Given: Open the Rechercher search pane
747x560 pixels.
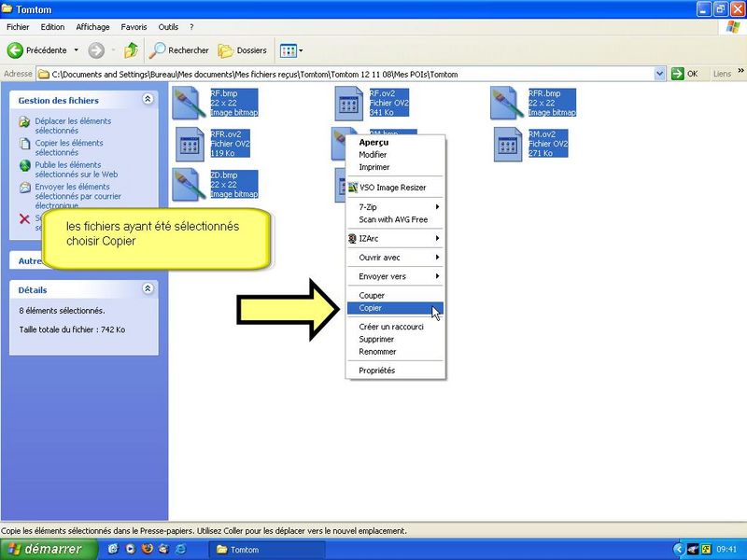Looking at the screenshot, I should pyautogui.click(x=178, y=50).
